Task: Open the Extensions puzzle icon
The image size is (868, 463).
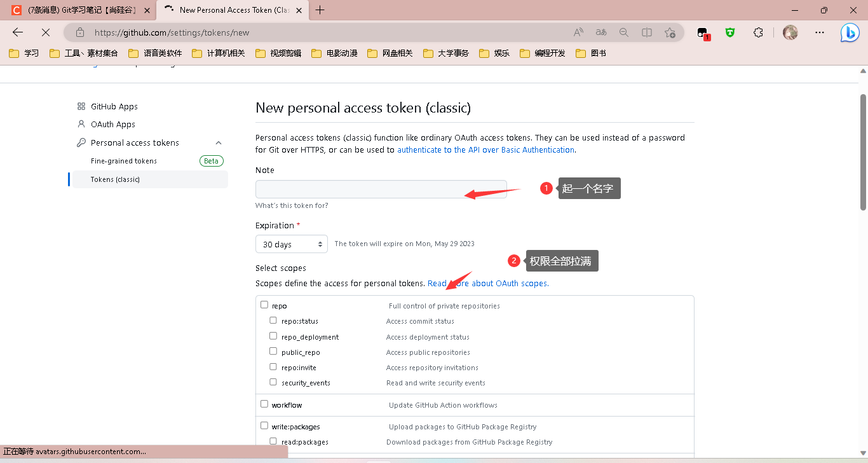Action: pos(758,32)
